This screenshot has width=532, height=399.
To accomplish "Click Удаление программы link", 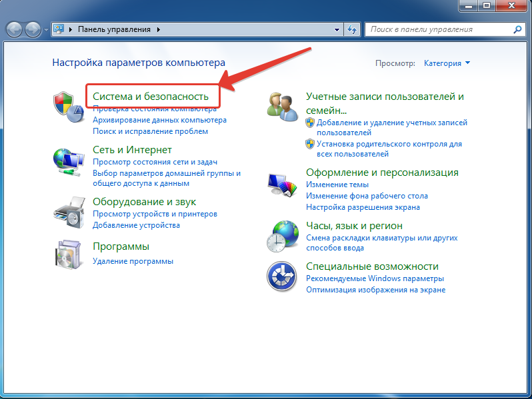I will [133, 261].
